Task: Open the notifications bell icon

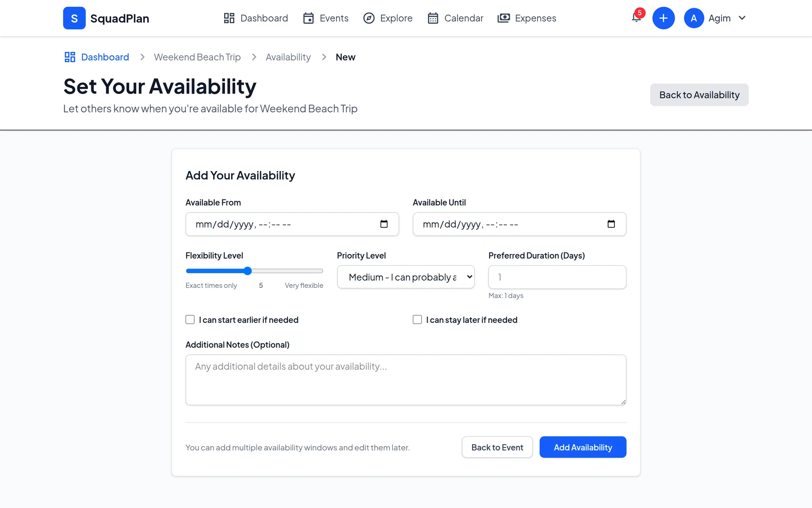Action: click(636, 17)
